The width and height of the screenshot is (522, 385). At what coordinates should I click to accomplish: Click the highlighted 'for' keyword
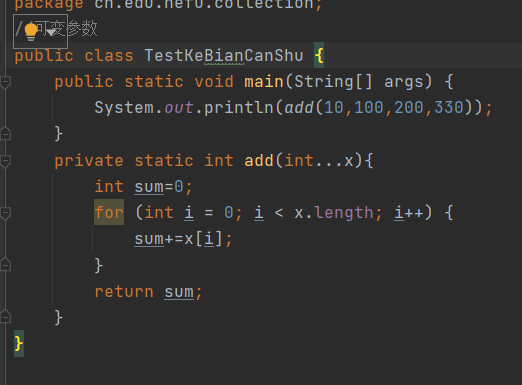click(109, 212)
